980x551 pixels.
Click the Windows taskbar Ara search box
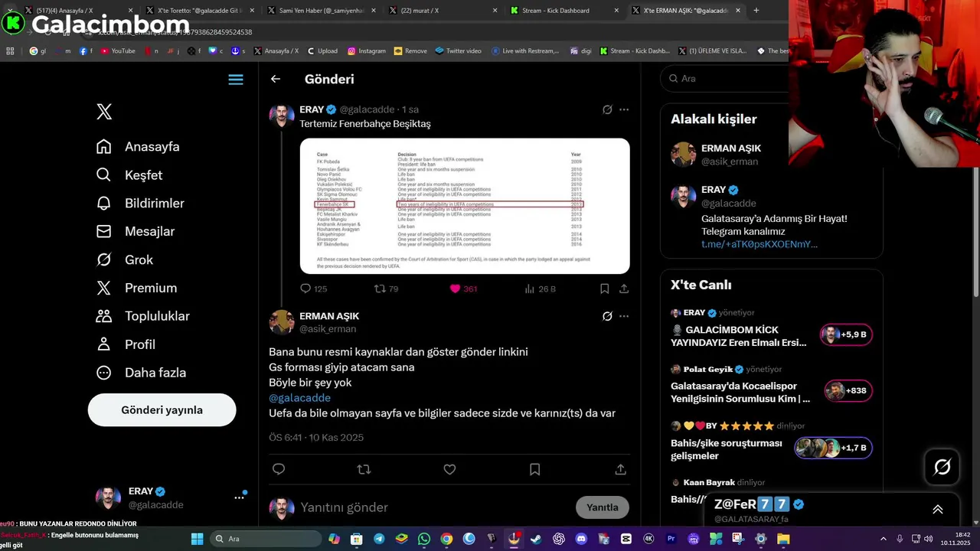click(x=265, y=539)
